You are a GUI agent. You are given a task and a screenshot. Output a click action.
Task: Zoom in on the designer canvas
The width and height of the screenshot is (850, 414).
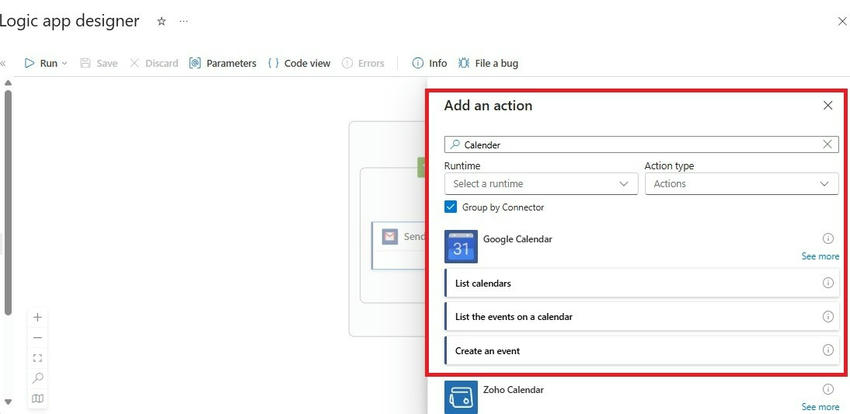click(x=38, y=317)
